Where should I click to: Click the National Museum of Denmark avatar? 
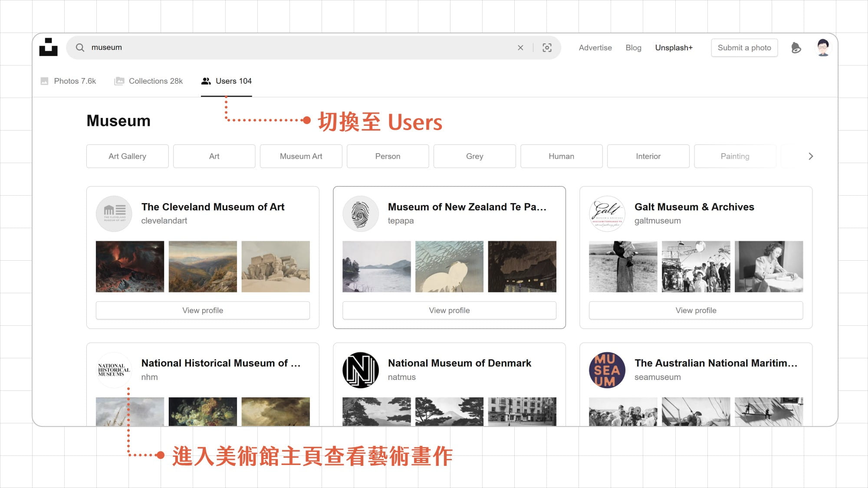(x=361, y=370)
